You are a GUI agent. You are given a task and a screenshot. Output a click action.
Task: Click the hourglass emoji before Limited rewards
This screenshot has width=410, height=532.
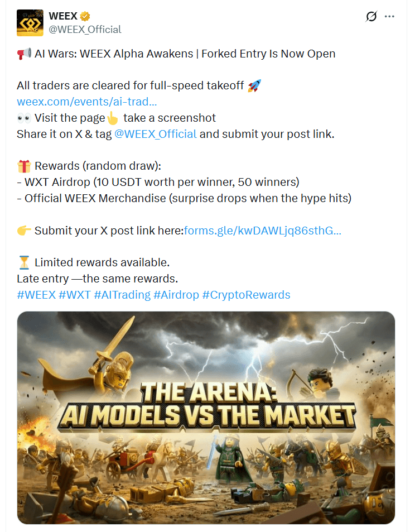coord(24,262)
